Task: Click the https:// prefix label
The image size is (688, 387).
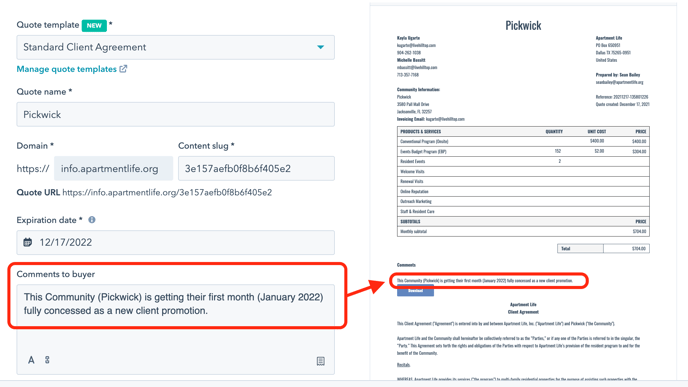Action: pyautogui.click(x=33, y=168)
